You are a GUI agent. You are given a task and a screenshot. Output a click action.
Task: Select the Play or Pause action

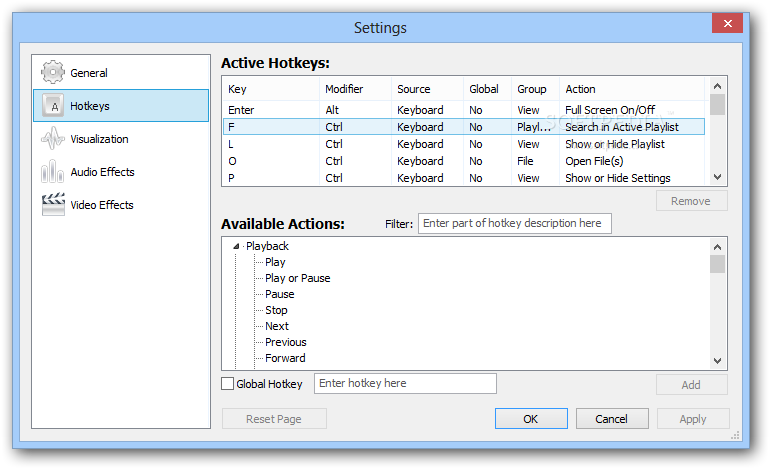pos(298,278)
